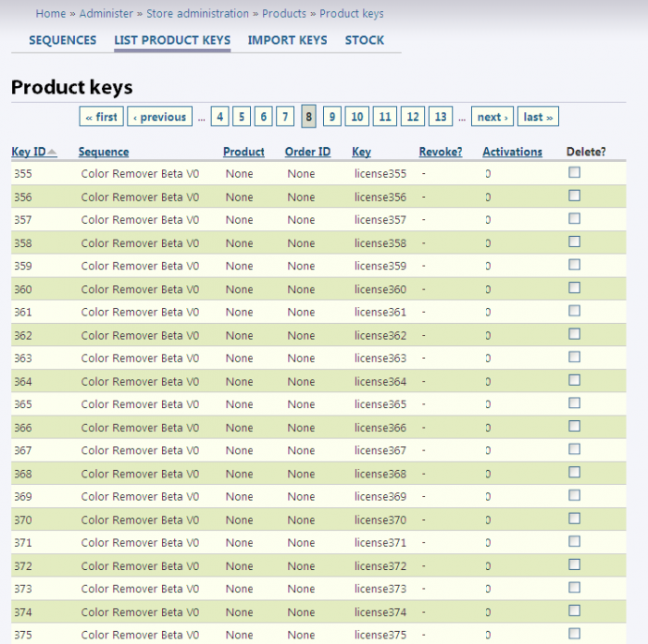Check Delete box for key 371
This screenshot has height=644, width=648.
[575, 541]
